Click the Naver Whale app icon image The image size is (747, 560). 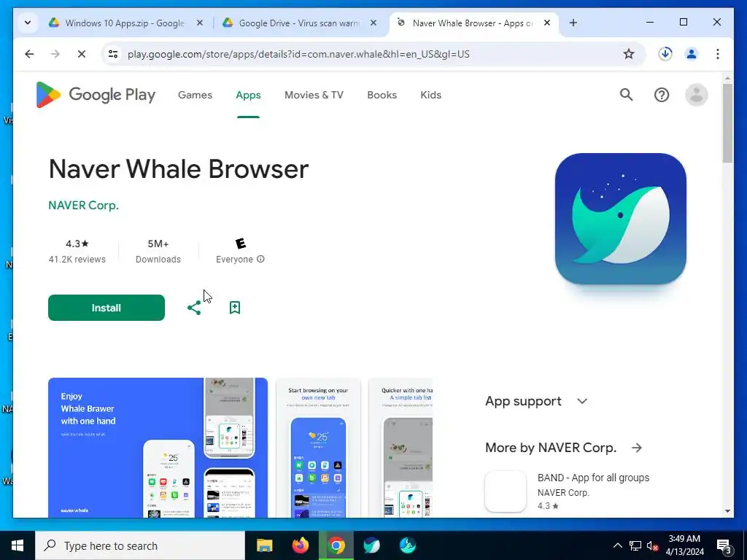point(620,219)
